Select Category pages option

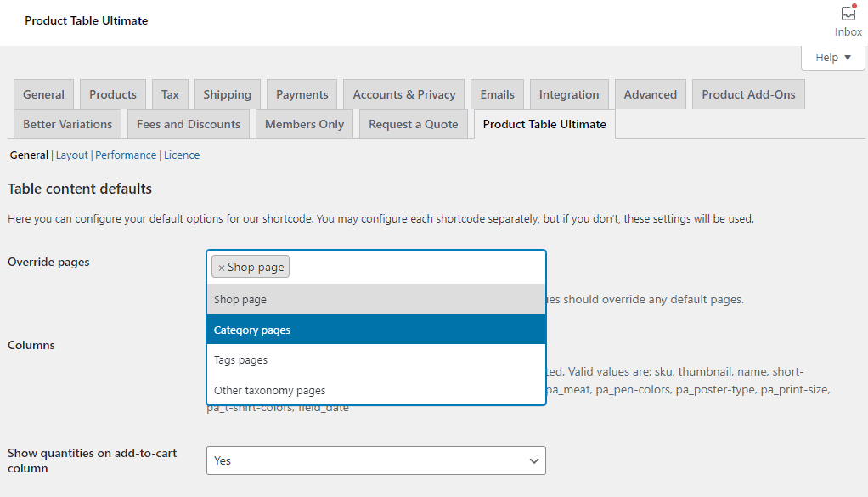point(376,330)
